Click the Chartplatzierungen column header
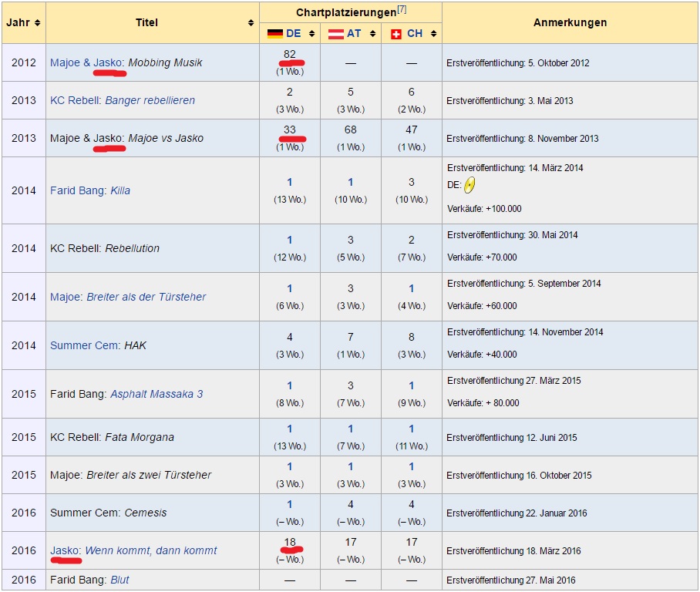This screenshot has width=700, height=592. (346, 12)
